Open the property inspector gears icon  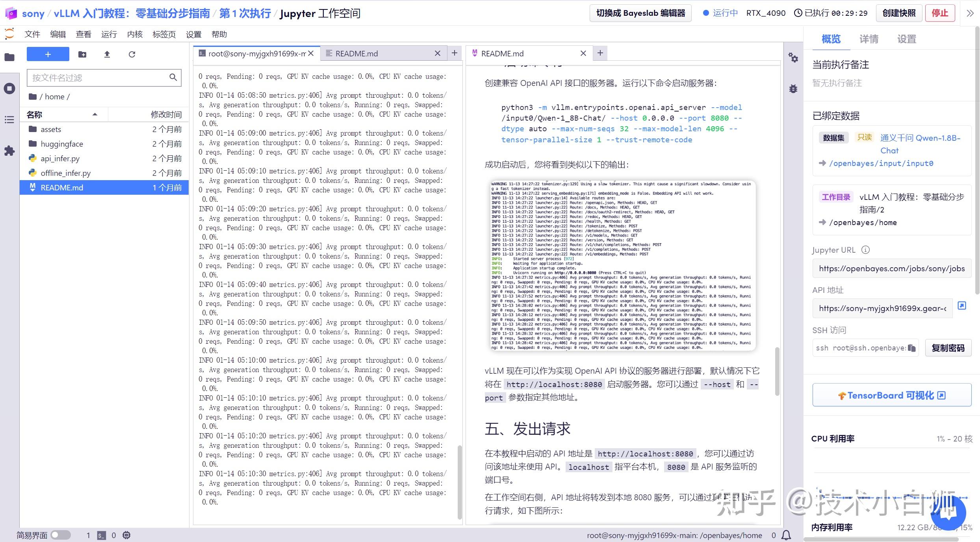(x=793, y=58)
